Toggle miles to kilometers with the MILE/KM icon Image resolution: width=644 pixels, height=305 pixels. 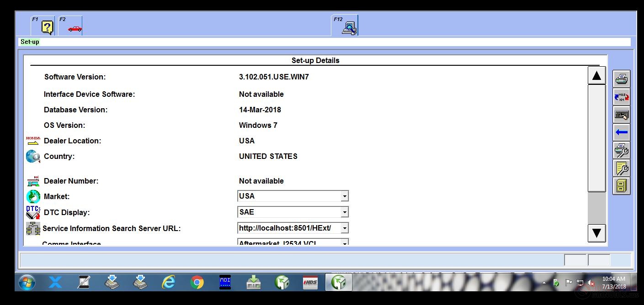pos(621,96)
